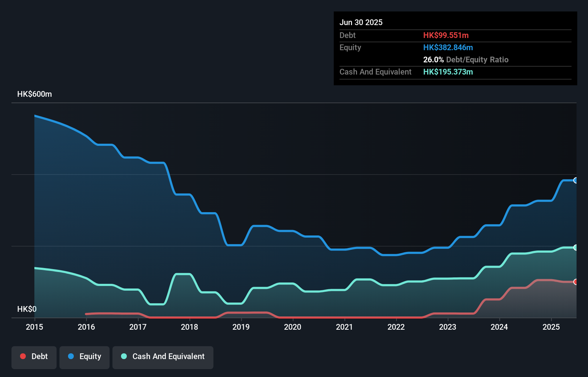Select the 2025 year label on the x-axis
This screenshot has height=377, width=588.
551,327
